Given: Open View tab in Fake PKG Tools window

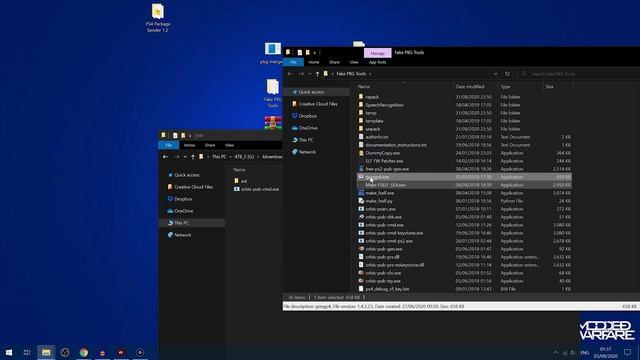Looking at the screenshot, I should [x=353, y=62].
